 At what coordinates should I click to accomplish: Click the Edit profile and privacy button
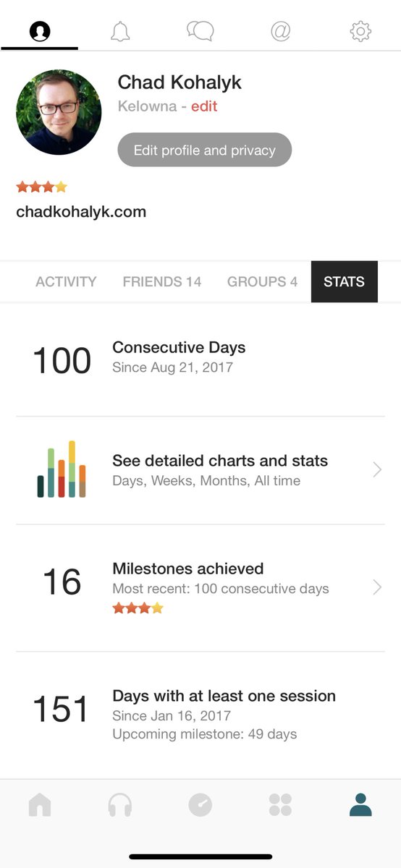tap(205, 150)
